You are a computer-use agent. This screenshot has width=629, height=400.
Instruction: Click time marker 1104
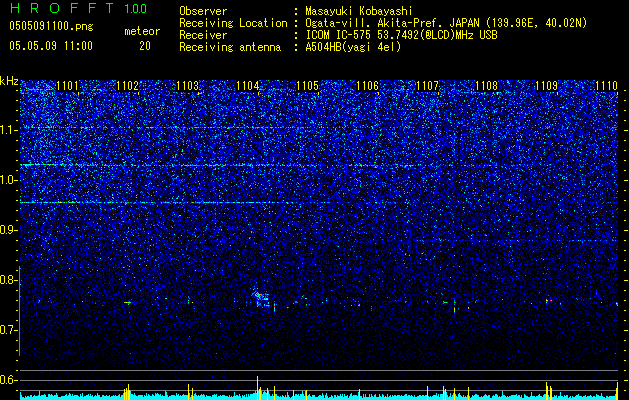[248, 86]
